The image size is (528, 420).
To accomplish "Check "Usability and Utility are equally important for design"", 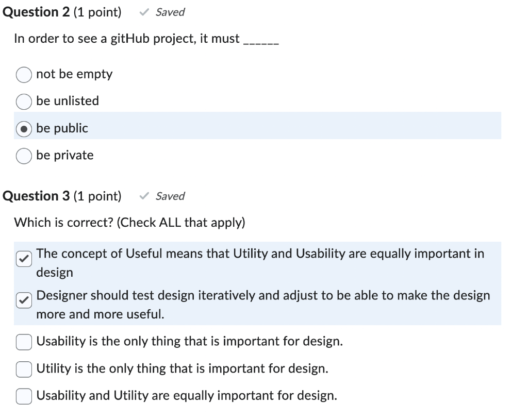I will [23, 396].
